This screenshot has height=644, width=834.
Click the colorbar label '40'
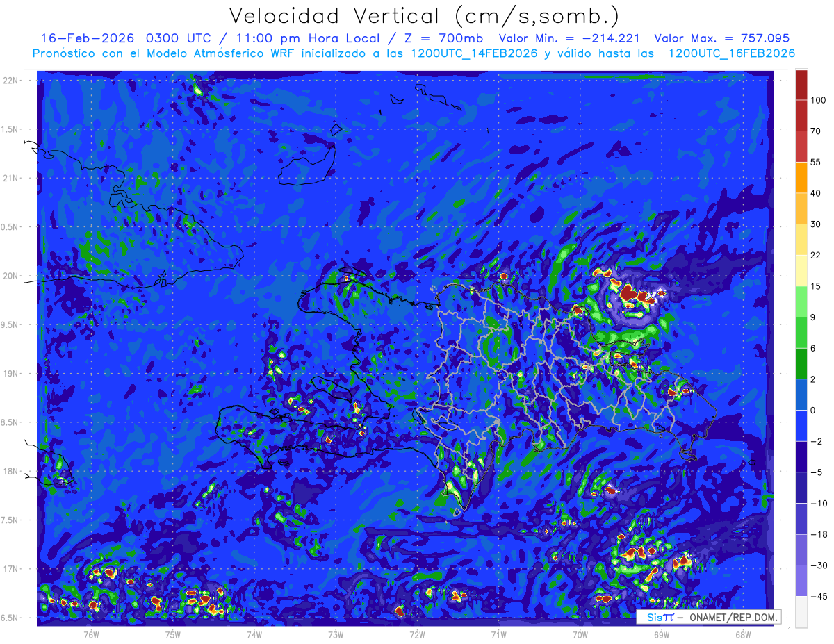(x=816, y=193)
